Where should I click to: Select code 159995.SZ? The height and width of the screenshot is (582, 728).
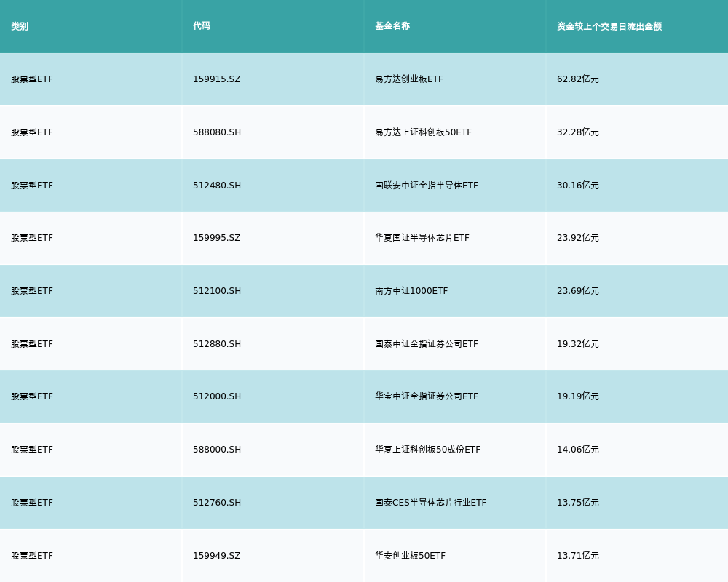click(217, 238)
